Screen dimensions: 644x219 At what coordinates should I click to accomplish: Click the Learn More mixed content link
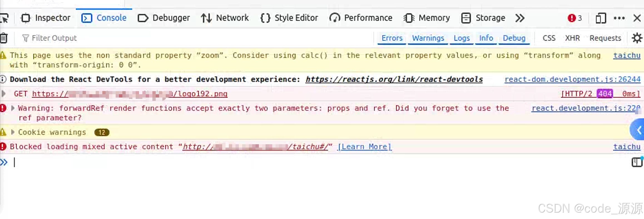[364, 146]
